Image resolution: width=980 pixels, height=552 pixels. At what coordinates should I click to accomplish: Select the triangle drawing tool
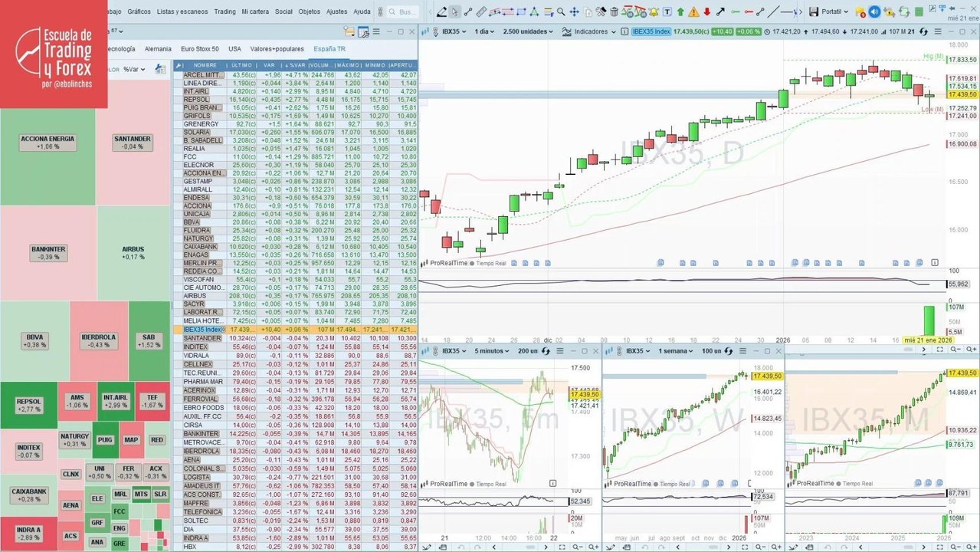click(534, 11)
